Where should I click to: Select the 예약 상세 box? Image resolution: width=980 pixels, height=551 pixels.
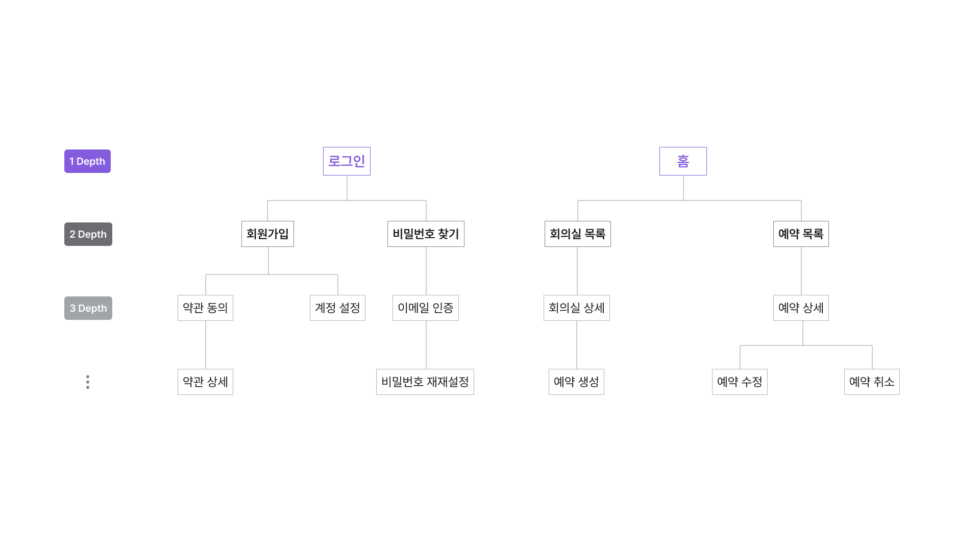pos(801,308)
